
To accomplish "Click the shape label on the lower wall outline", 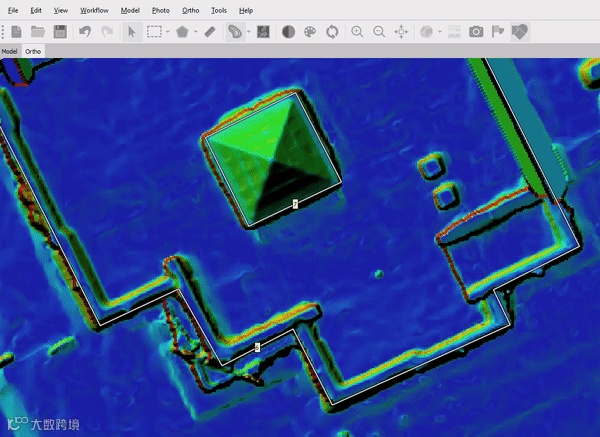I will (257, 347).
